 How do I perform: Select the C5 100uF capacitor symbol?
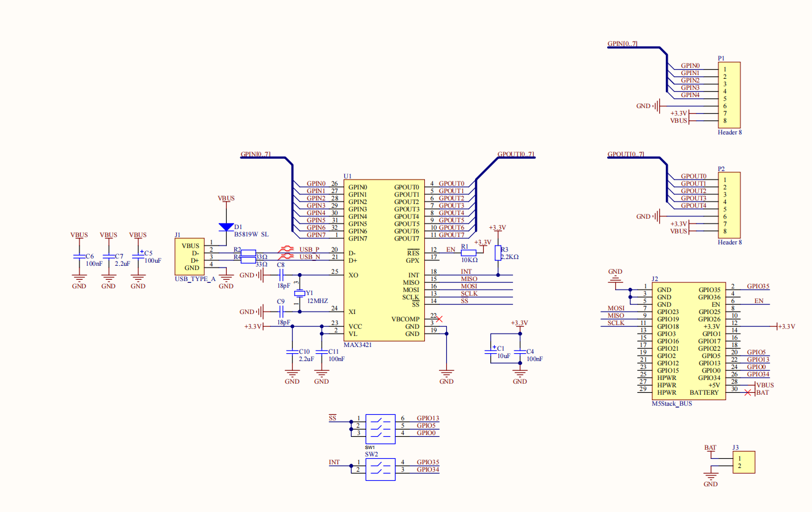pyautogui.click(x=138, y=257)
